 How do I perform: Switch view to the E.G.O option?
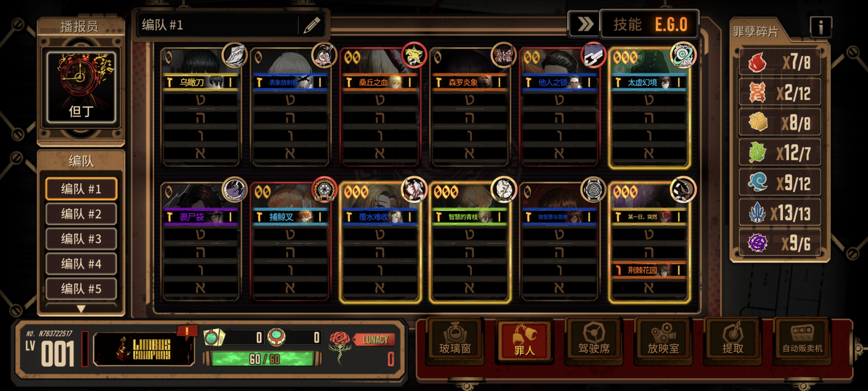[x=671, y=25]
